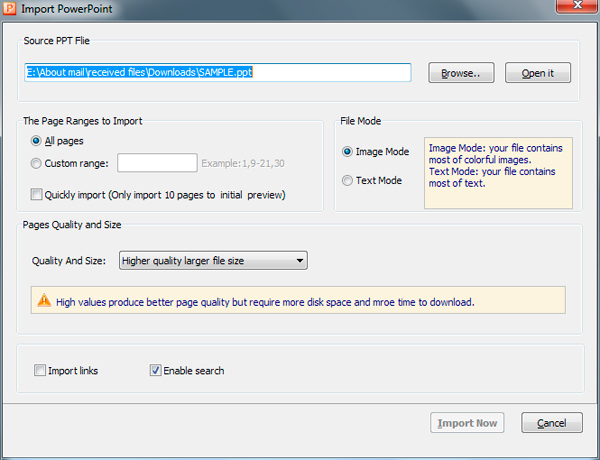Click the Pages Quality and Size label
The width and height of the screenshot is (600, 460).
coord(72,225)
